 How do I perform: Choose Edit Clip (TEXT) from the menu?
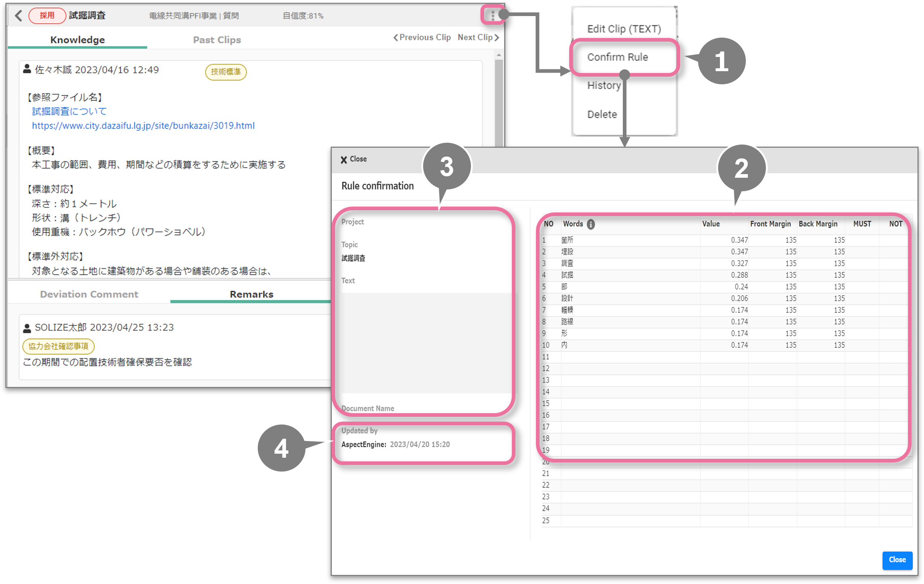click(x=624, y=29)
